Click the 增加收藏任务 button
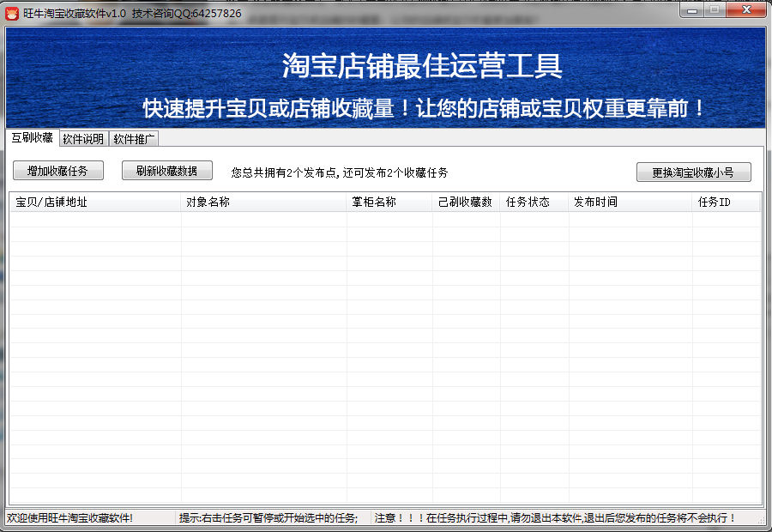The width and height of the screenshot is (772, 532). click(57, 171)
